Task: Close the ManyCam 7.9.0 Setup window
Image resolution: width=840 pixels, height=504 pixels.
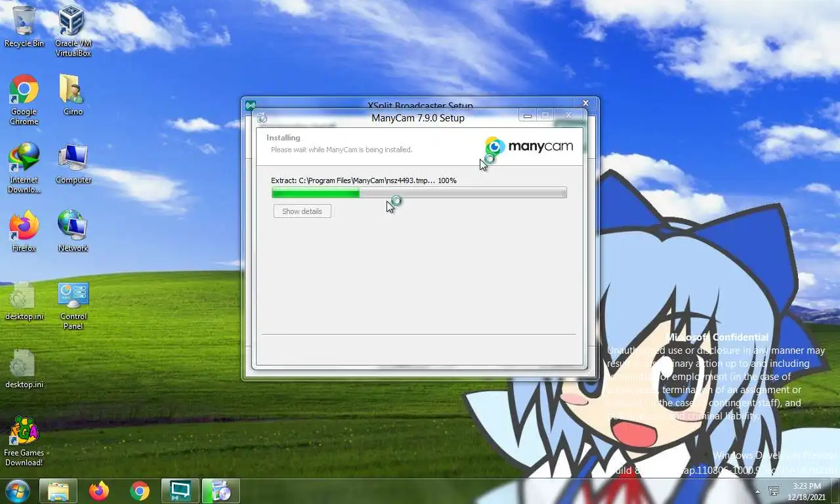Action: (x=568, y=115)
